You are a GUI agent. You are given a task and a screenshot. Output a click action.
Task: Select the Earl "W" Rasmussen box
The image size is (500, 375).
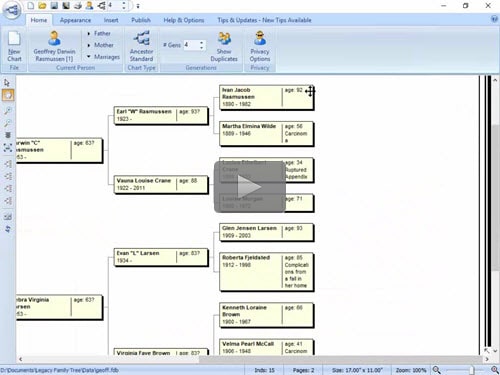pyautogui.click(x=161, y=115)
